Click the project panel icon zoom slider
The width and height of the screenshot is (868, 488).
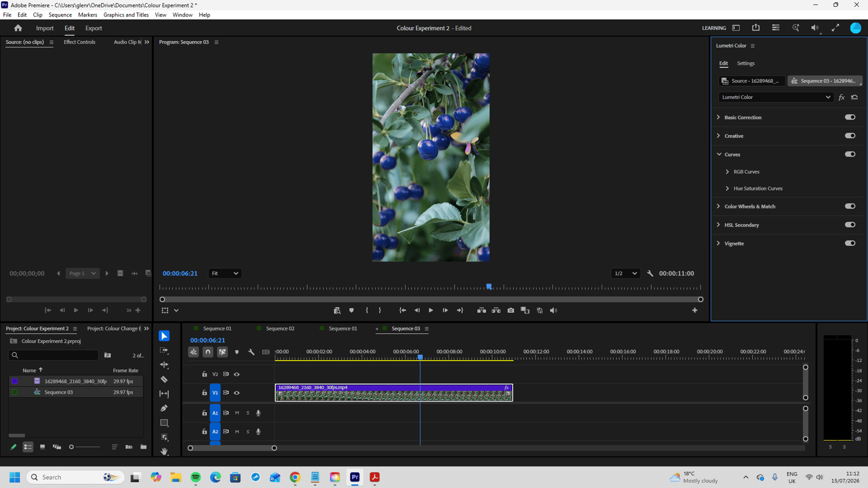(84, 447)
